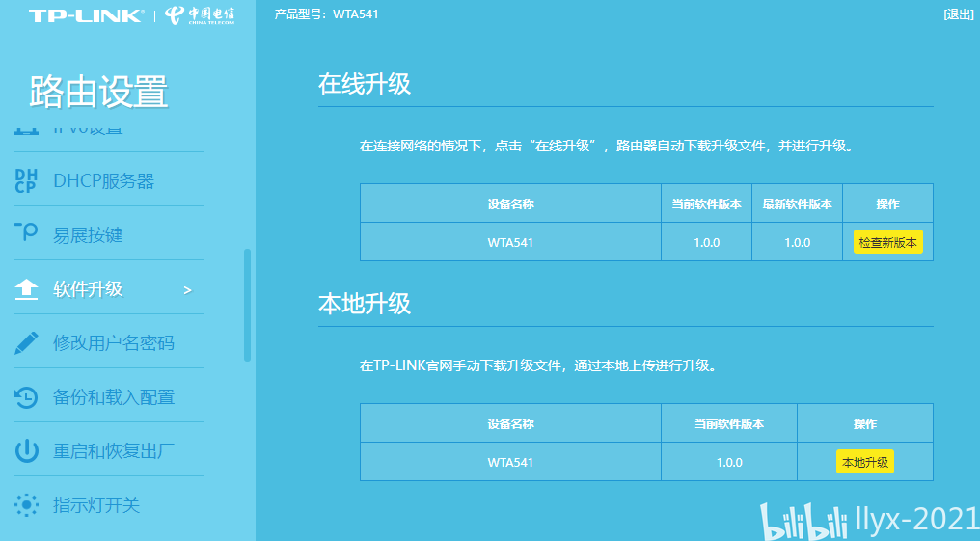
Task: Click current version 1.0.0 in local upgrade table
Action: pyautogui.click(x=729, y=462)
